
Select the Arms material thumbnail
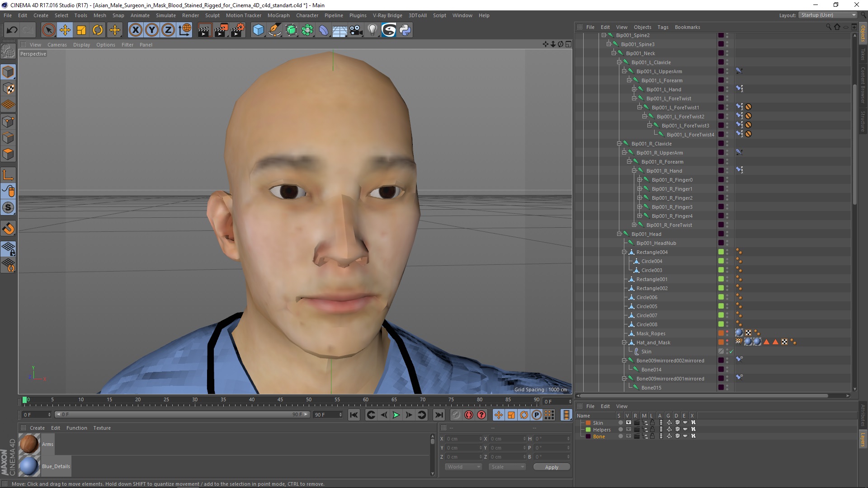click(29, 444)
